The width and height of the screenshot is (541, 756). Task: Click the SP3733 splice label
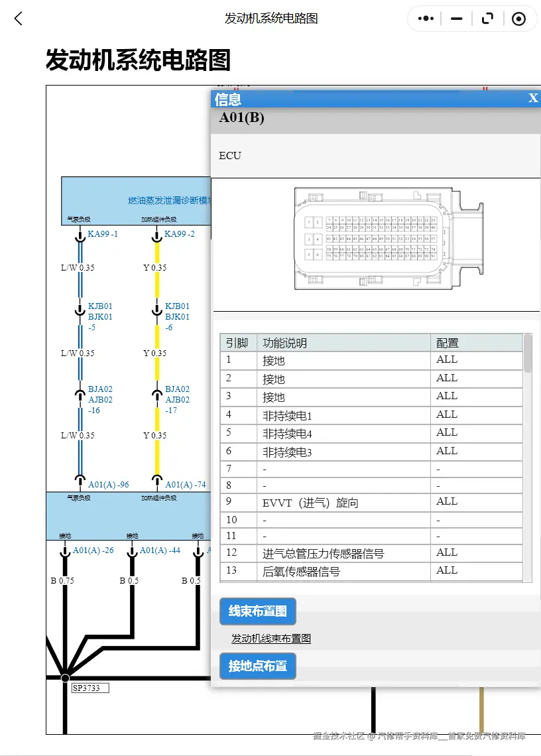pos(90,688)
